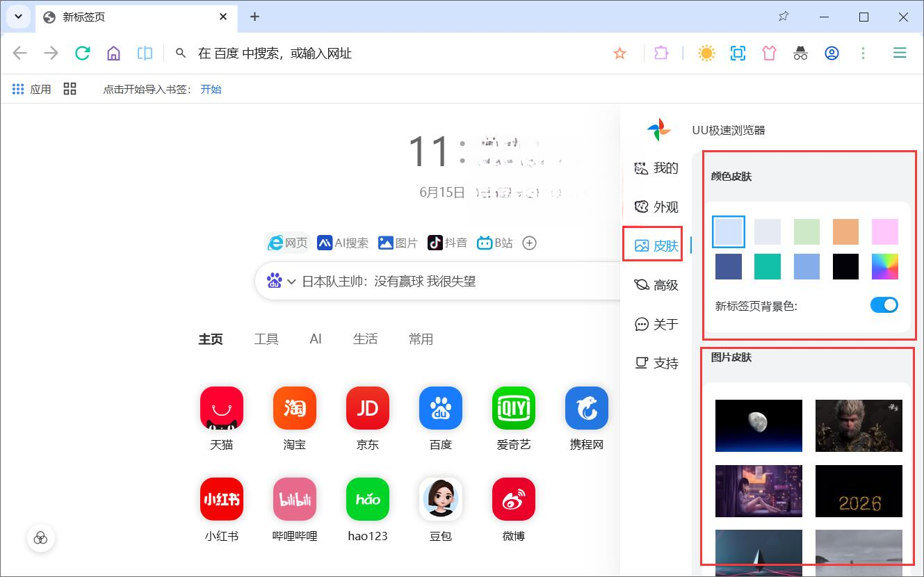Viewport: 924px width, 577px height.
Task: Select the black color skin swatch
Action: pyautogui.click(x=845, y=266)
